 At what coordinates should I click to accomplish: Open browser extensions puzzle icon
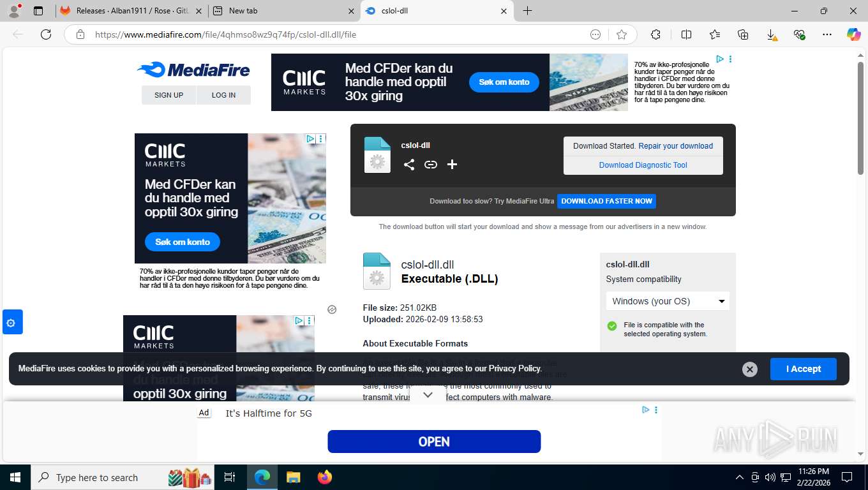(655, 34)
